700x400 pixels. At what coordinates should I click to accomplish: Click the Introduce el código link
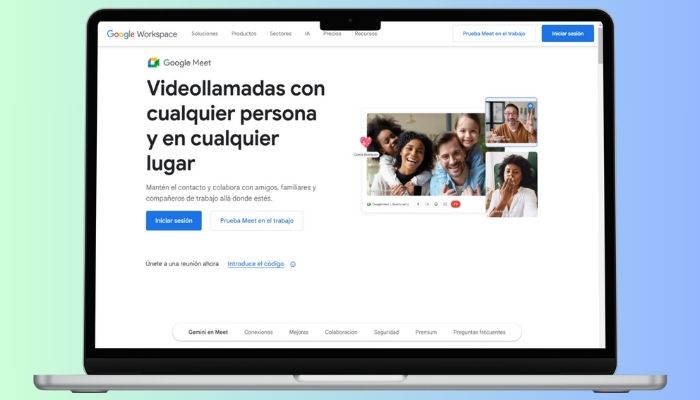(x=256, y=264)
